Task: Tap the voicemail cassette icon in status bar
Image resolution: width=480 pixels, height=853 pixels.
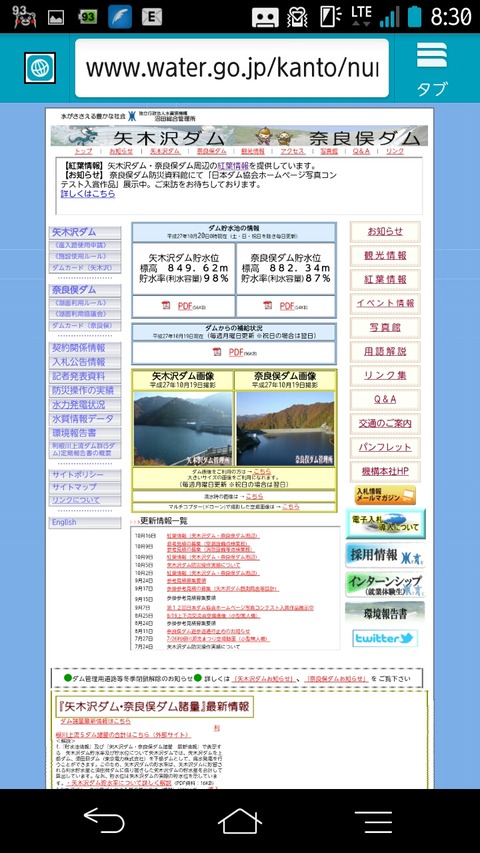Action: point(265,17)
